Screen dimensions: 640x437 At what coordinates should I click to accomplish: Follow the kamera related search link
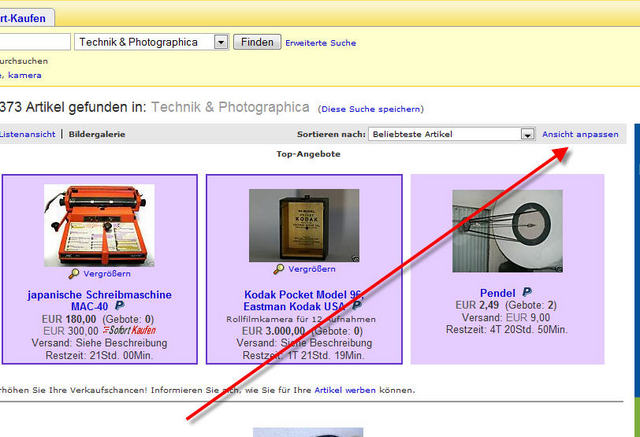click(x=24, y=75)
